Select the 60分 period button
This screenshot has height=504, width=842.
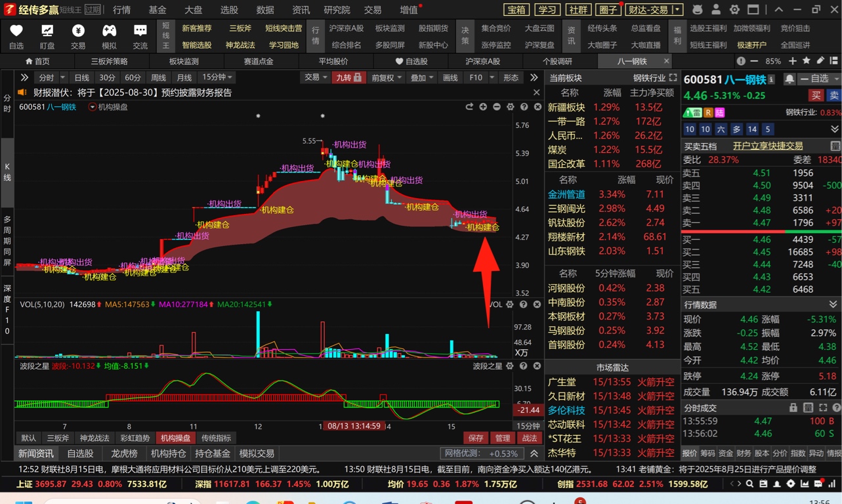[133, 77]
